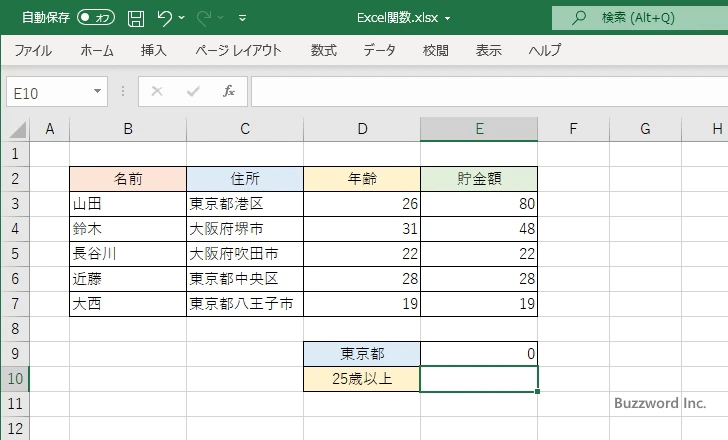Click the Redo arrow icon

[206, 18]
